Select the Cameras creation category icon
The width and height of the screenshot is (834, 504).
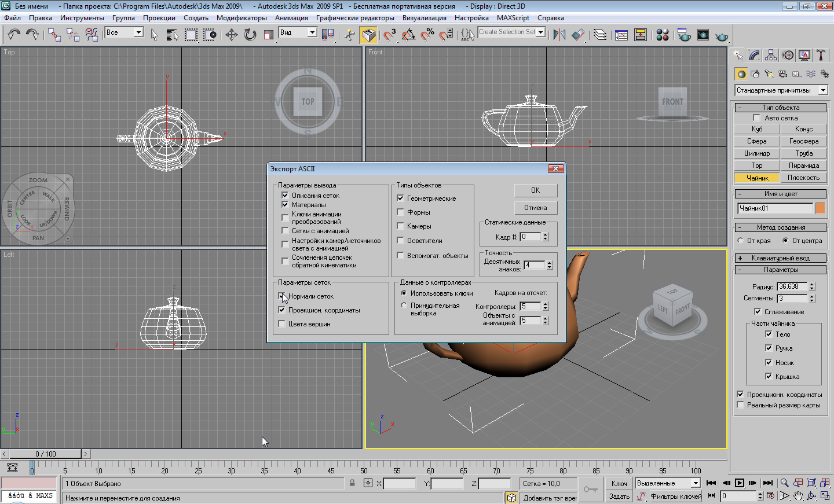coord(783,74)
